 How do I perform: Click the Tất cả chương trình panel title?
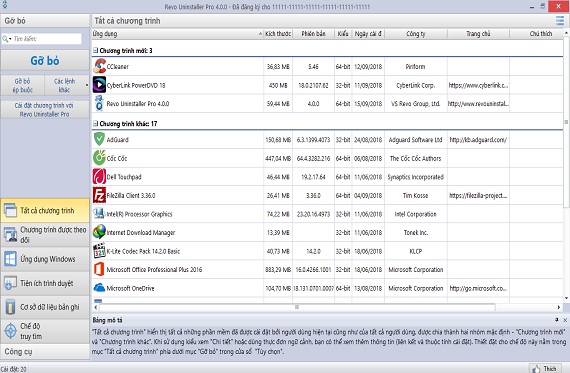(127, 21)
